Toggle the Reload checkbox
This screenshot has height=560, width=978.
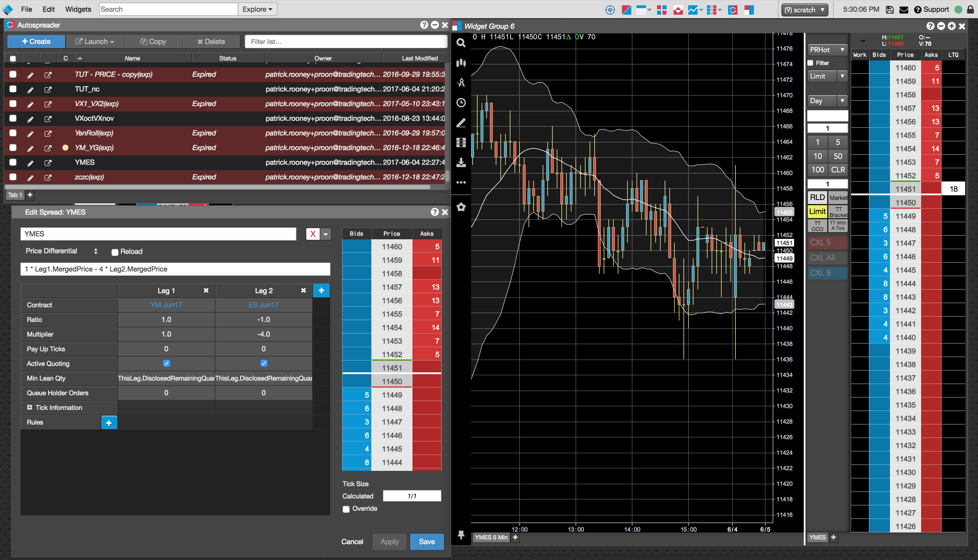click(x=115, y=252)
